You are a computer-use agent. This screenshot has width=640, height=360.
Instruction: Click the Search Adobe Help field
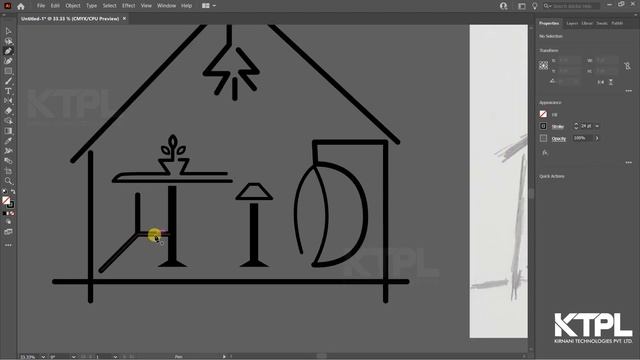571,6
